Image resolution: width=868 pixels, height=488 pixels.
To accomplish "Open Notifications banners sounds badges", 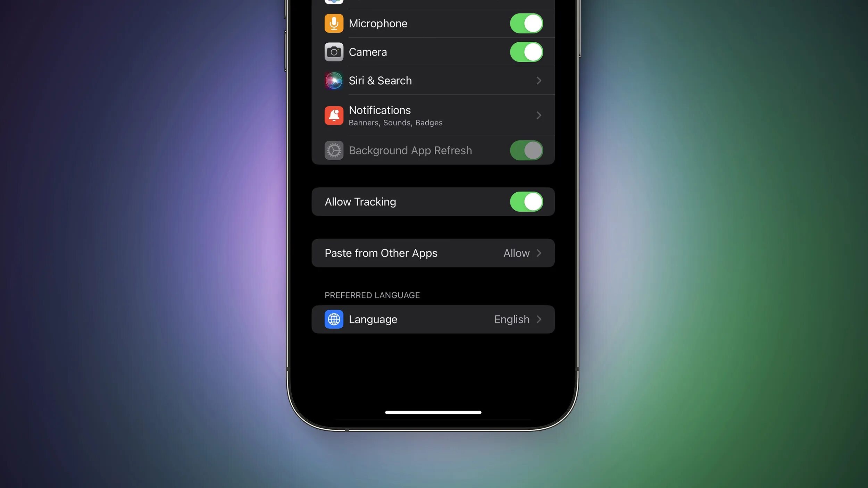I will click(433, 115).
